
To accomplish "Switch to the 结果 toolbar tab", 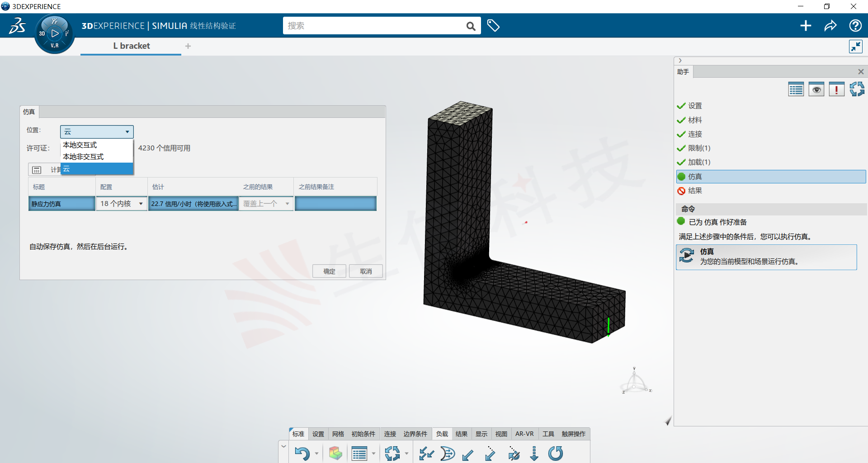I will coord(462,434).
